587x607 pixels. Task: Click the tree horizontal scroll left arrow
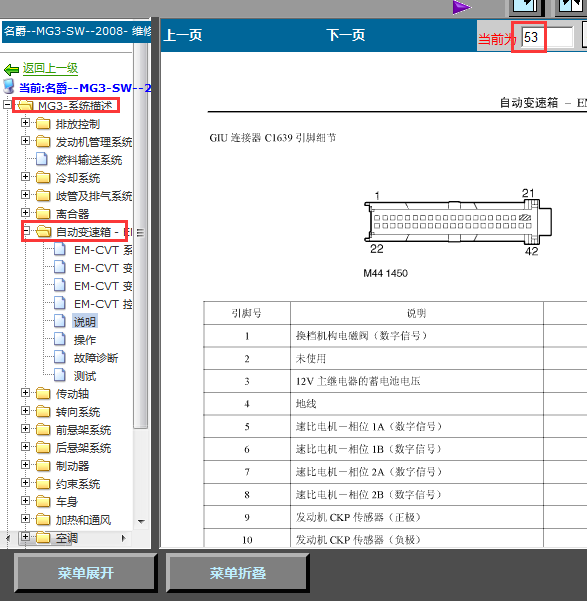click(8, 538)
